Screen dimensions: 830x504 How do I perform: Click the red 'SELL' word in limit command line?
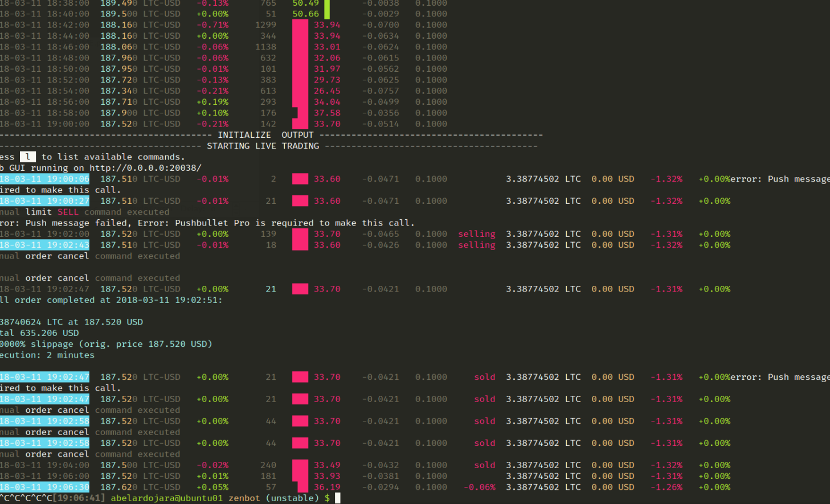(x=68, y=212)
